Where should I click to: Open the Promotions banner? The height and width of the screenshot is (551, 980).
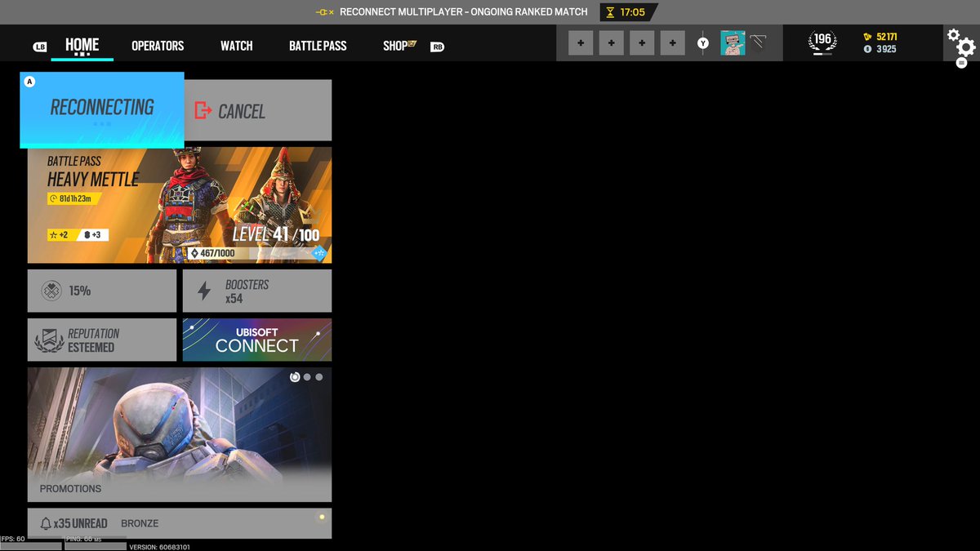tap(180, 434)
